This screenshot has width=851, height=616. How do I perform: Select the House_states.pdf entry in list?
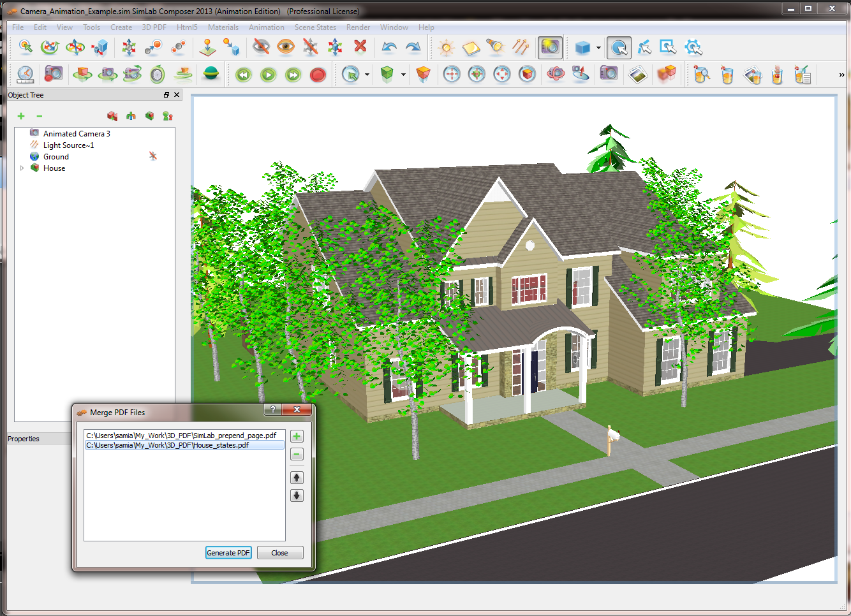pyautogui.click(x=168, y=445)
